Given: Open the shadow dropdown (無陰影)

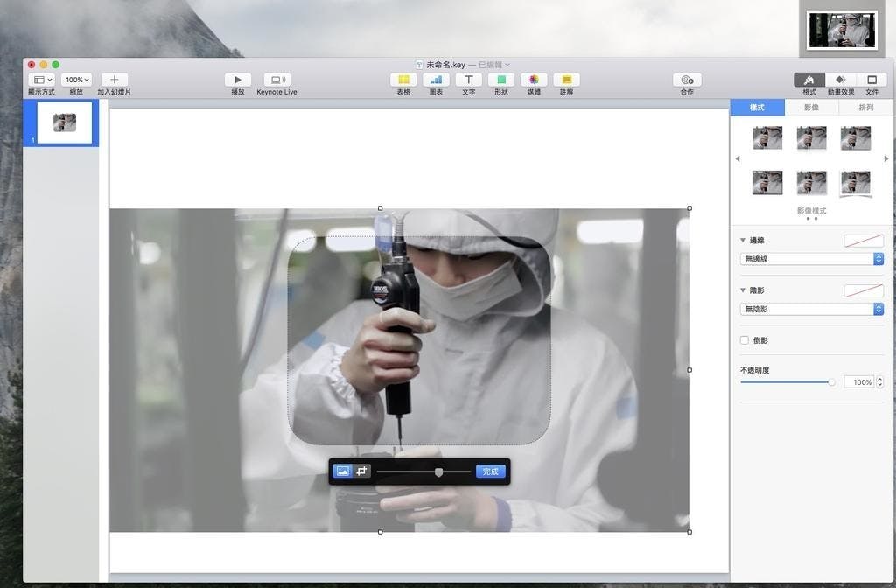Looking at the screenshot, I should [811, 309].
